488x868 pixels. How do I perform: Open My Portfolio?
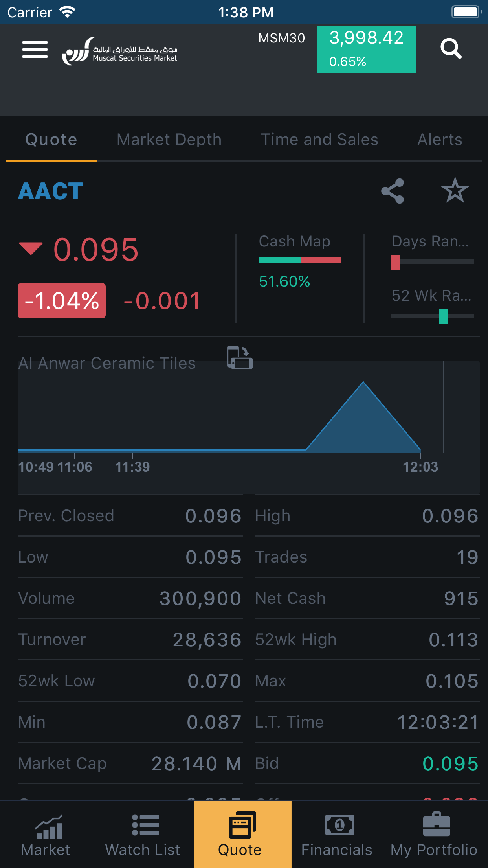pyautogui.click(x=434, y=834)
